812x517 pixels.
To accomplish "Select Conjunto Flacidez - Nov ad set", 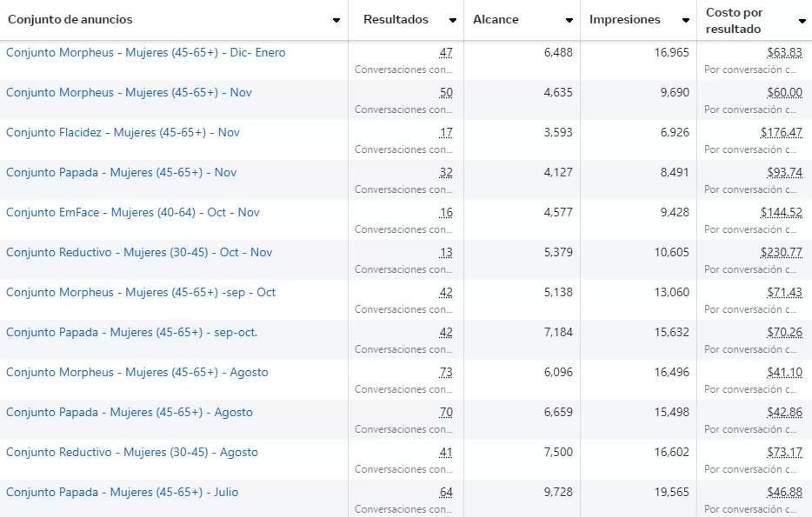I will (x=123, y=133).
